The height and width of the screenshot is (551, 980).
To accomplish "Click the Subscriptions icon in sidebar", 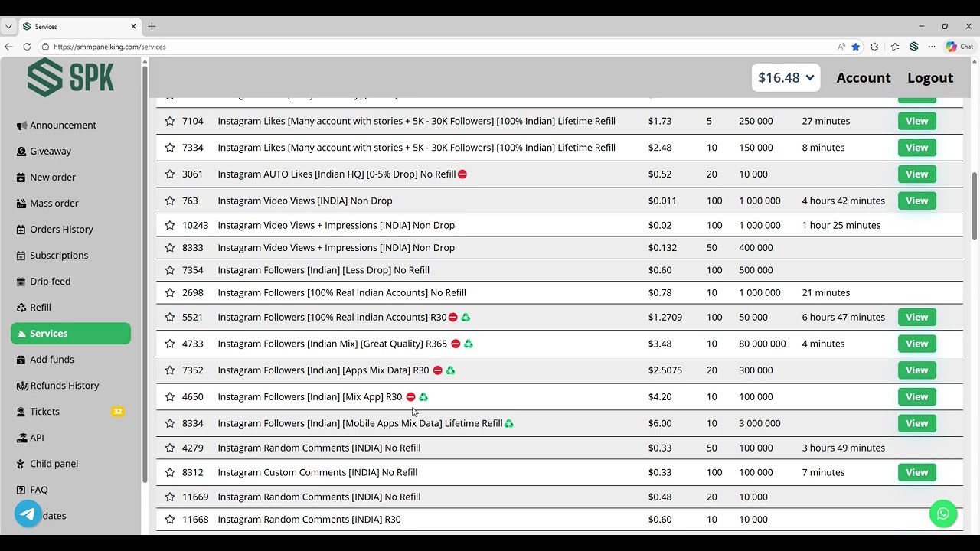I will coord(21,256).
